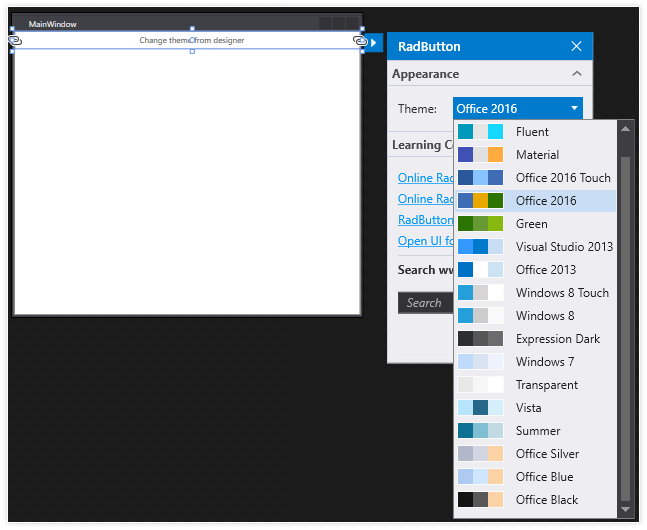The width and height of the screenshot is (647, 530).
Task: Open the RadButton documentation link
Action: tap(425, 220)
